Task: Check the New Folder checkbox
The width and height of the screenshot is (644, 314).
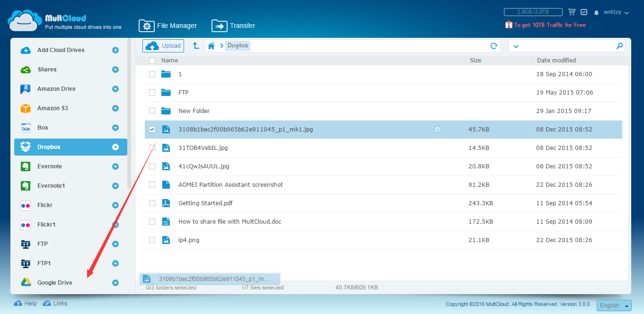Action: click(152, 111)
